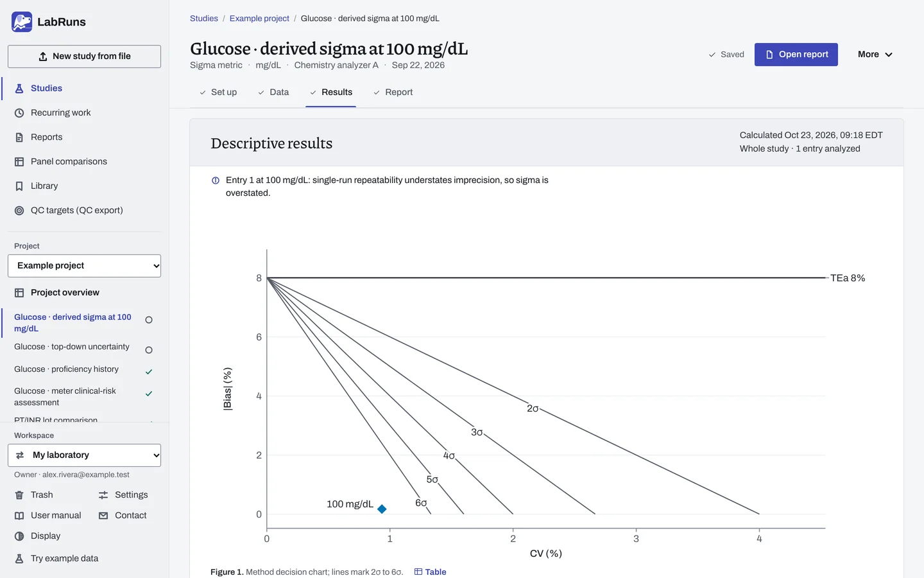Screen dimensions: 924x578
Task: Click the QC targets bullseye icon
Action: pyautogui.click(x=19, y=211)
